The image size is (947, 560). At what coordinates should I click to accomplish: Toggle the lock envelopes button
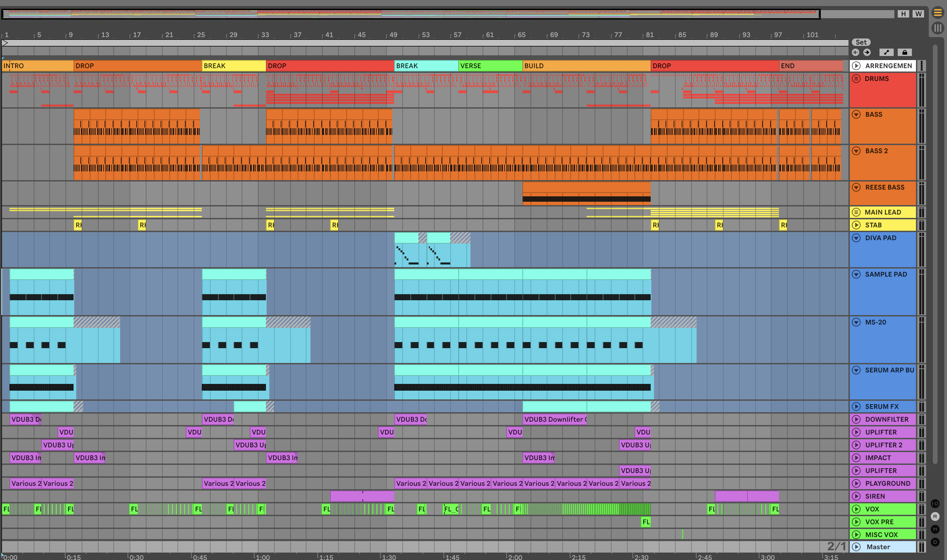[904, 52]
